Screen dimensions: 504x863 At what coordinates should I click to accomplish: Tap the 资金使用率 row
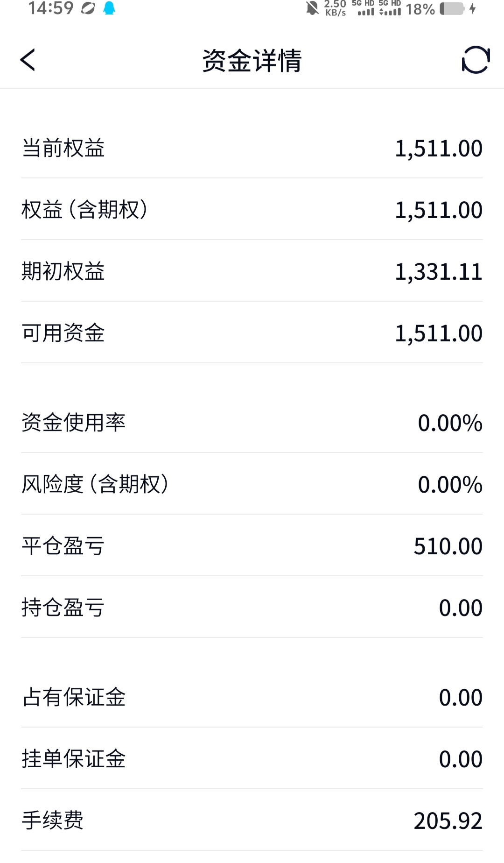pos(252,422)
